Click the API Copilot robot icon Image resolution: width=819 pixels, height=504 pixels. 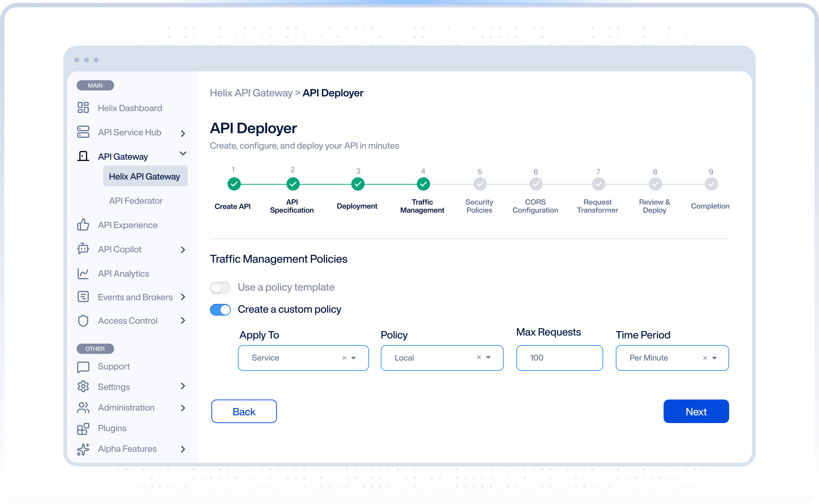coord(83,249)
